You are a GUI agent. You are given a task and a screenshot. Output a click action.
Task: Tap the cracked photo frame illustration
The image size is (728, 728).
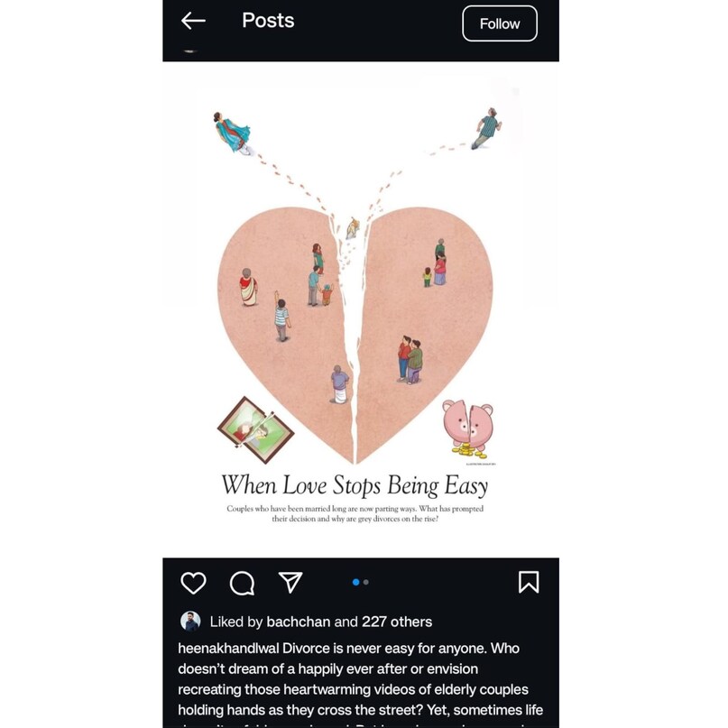coord(256,430)
